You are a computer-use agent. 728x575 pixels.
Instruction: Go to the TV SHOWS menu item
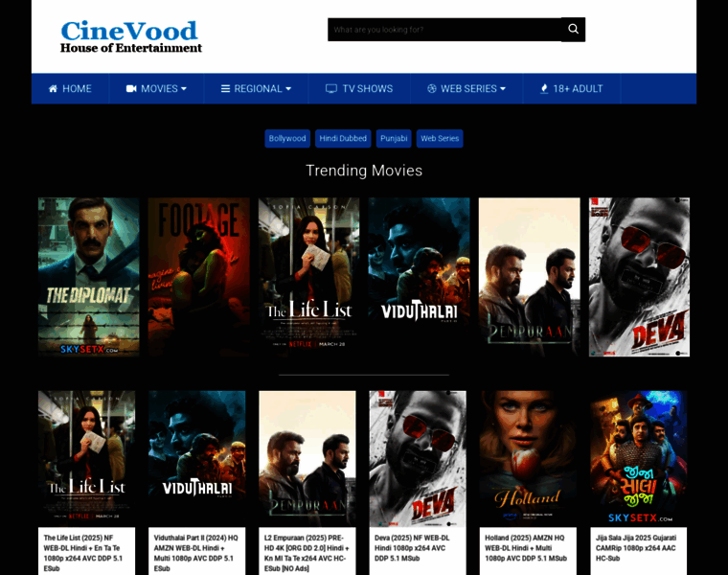coord(359,89)
